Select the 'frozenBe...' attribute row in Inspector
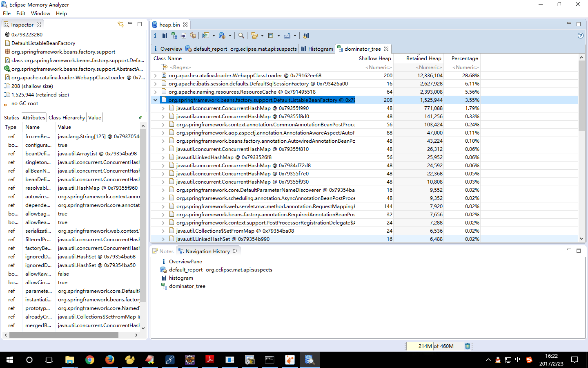 [71, 137]
